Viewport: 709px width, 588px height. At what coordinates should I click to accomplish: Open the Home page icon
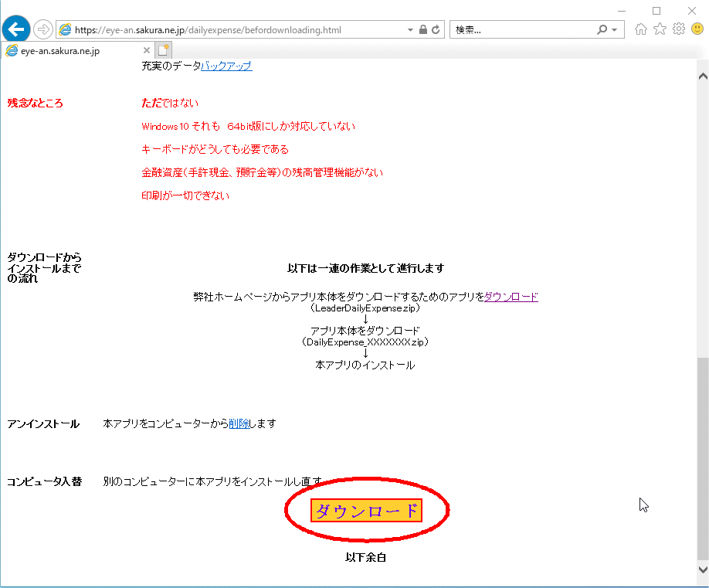click(641, 29)
